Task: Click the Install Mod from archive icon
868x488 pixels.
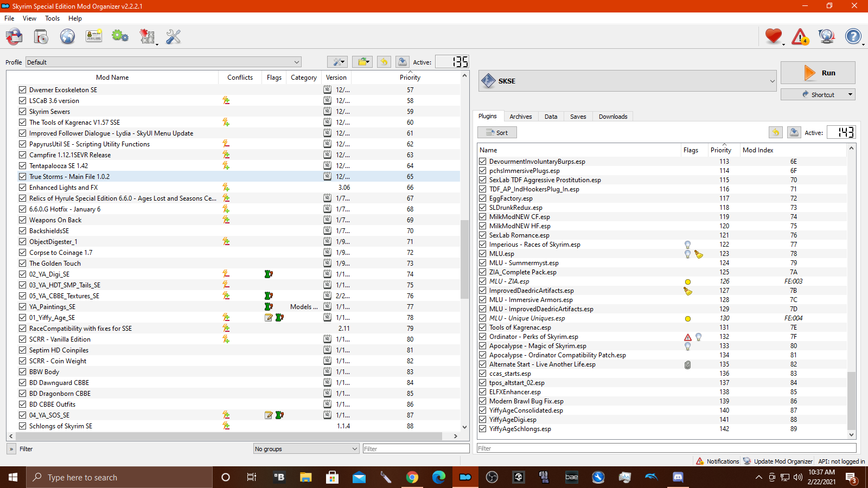Action: pos(41,37)
